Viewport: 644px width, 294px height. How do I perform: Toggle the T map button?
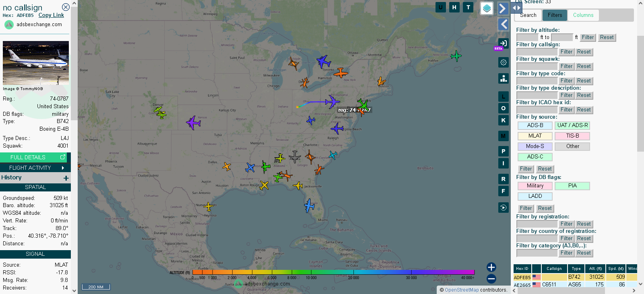click(468, 7)
